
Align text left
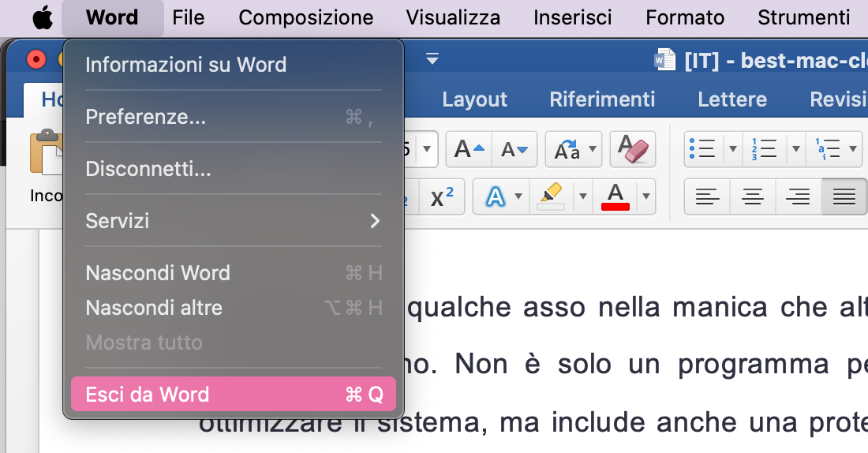tap(707, 197)
